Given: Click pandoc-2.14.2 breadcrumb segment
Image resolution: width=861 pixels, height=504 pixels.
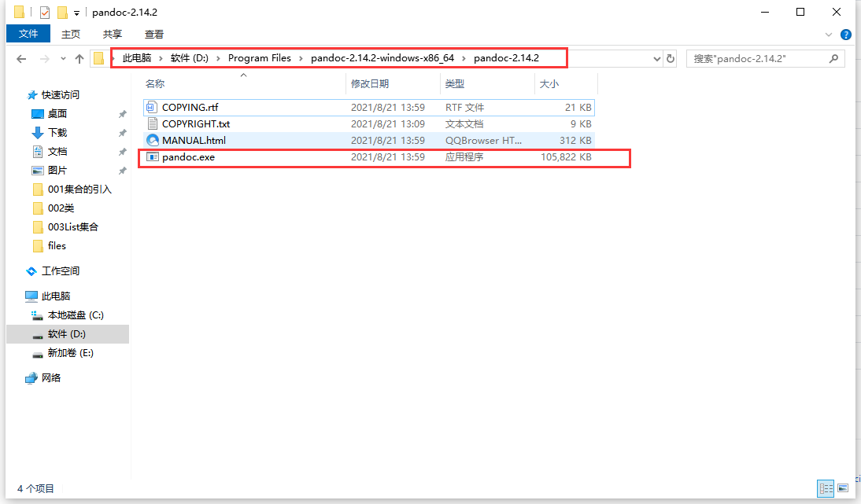Looking at the screenshot, I should 506,58.
